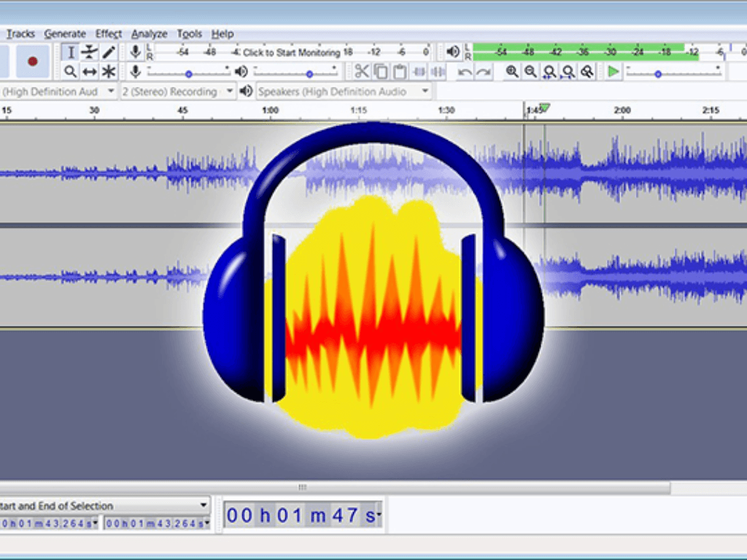Viewport: 747px width, 560px height.
Task: Select the Selection (I-beam) tool
Action: tap(71, 52)
